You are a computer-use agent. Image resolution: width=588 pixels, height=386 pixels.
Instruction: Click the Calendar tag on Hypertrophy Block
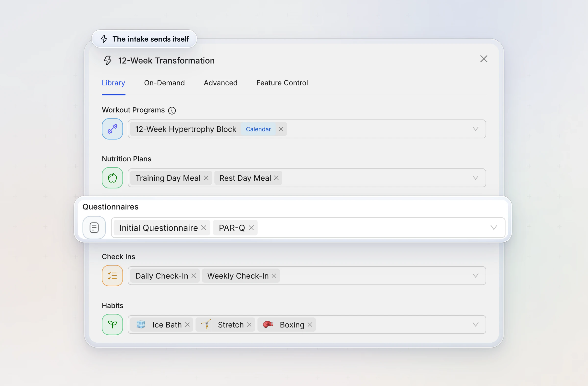click(x=258, y=129)
